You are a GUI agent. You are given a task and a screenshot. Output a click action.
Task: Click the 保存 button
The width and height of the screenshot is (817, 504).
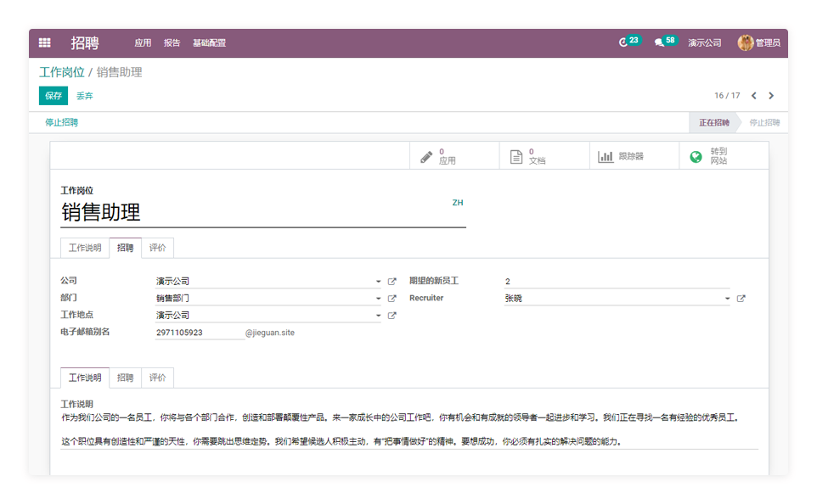pos(54,96)
